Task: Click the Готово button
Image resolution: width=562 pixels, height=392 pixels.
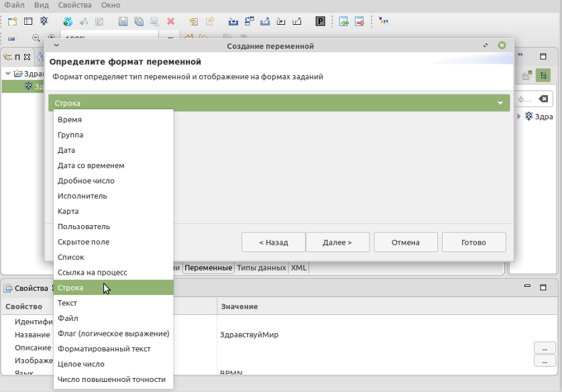Action: pyautogui.click(x=474, y=243)
